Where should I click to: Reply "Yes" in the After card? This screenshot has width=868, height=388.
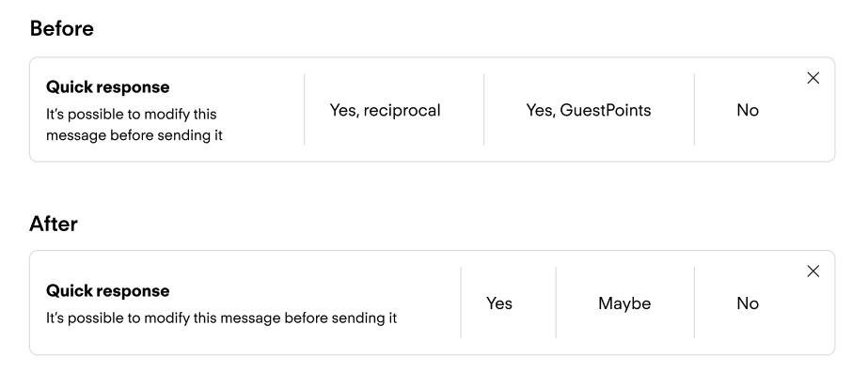[x=499, y=303]
